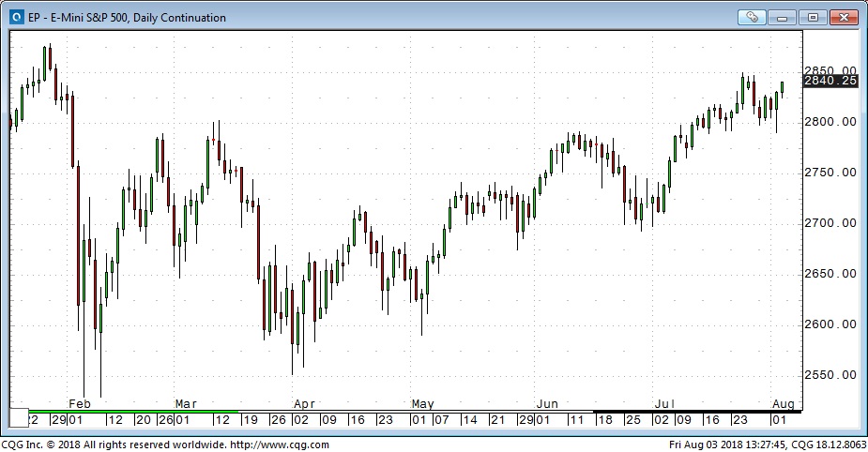The width and height of the screenshot is (868, 452).
Task: Click the Jun month label on the time axis
Action: 547,404
